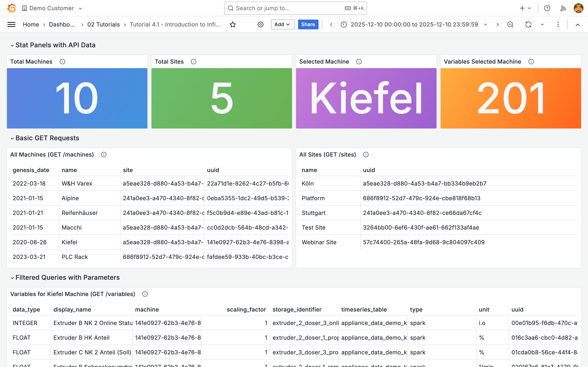Image resolution: width=588 pixels, height=367 pixels.
Task: Open the hamburger navigation menu
Action: (11, 24)
